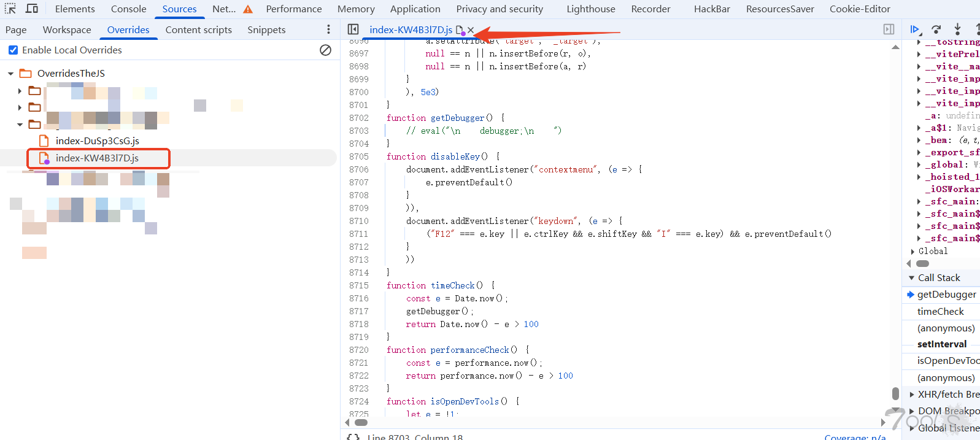Set breakpoint on line number 8717
This screenshot has width=980, height=440.
pos(359,311)
